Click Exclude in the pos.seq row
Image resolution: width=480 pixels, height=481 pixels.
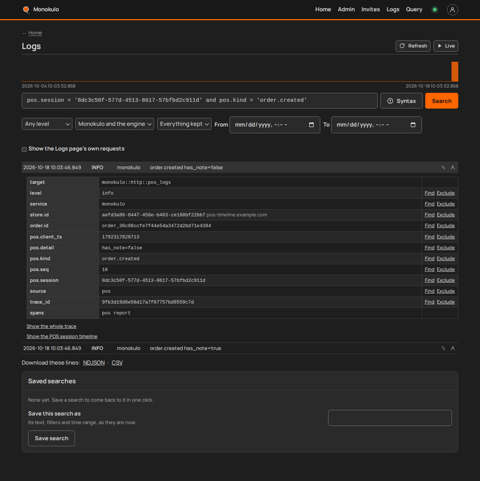click(446, 269)
